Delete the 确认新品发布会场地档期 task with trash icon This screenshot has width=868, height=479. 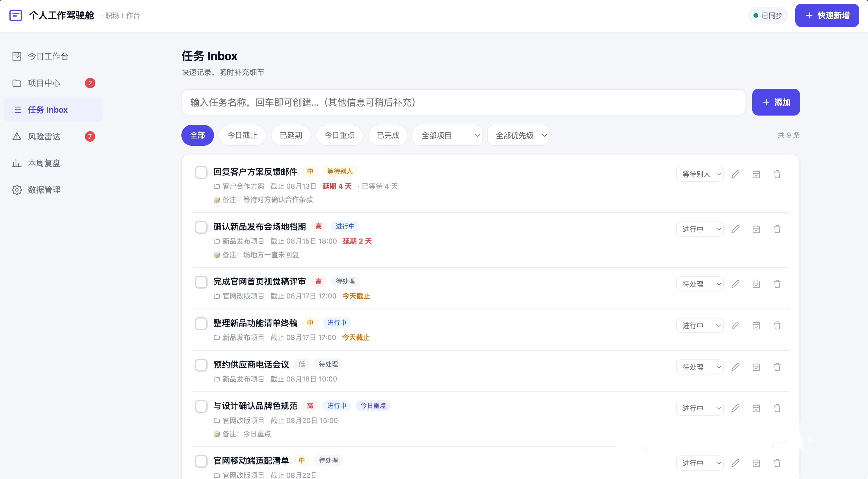pyautogui.click(x=777, y=229)
